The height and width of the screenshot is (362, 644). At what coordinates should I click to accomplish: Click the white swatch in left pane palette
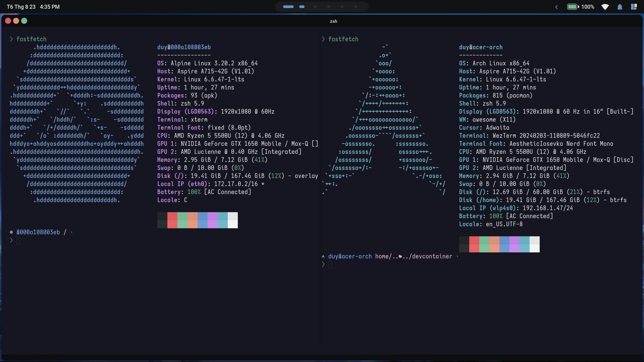pyautogui.click(x=233, y=220)
